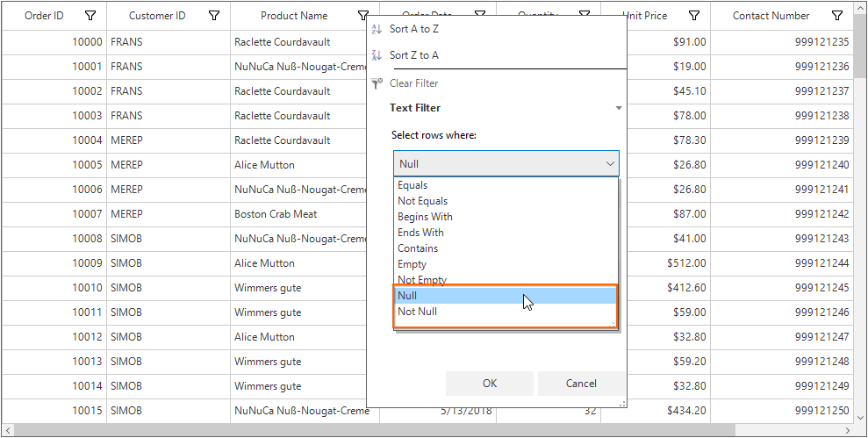868x438 pixels.
Task: Click the Order ID column header
Action: [44, 16]
